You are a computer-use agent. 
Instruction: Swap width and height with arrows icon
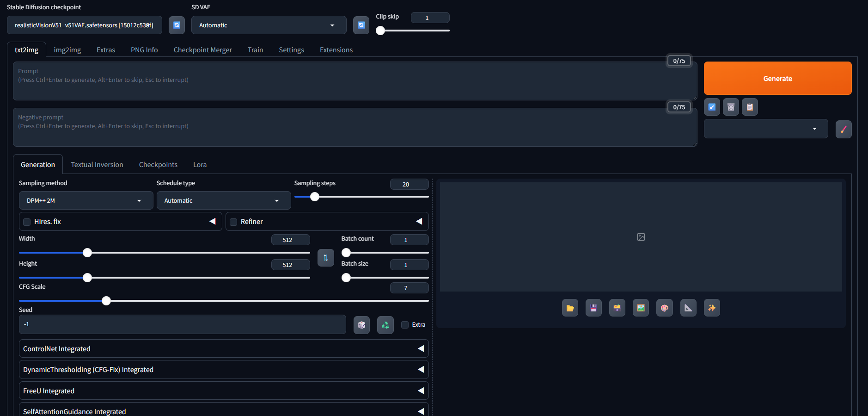[325, 258]
